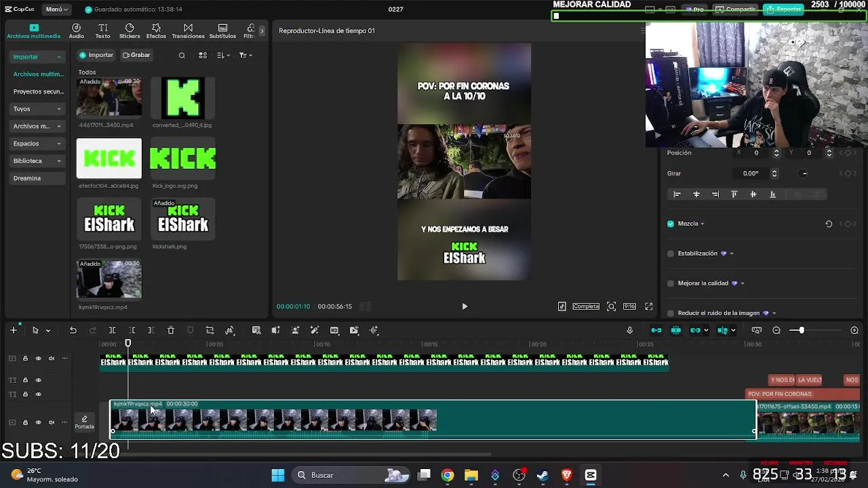Open the Menú dropdown

click(x=57, y=9)
